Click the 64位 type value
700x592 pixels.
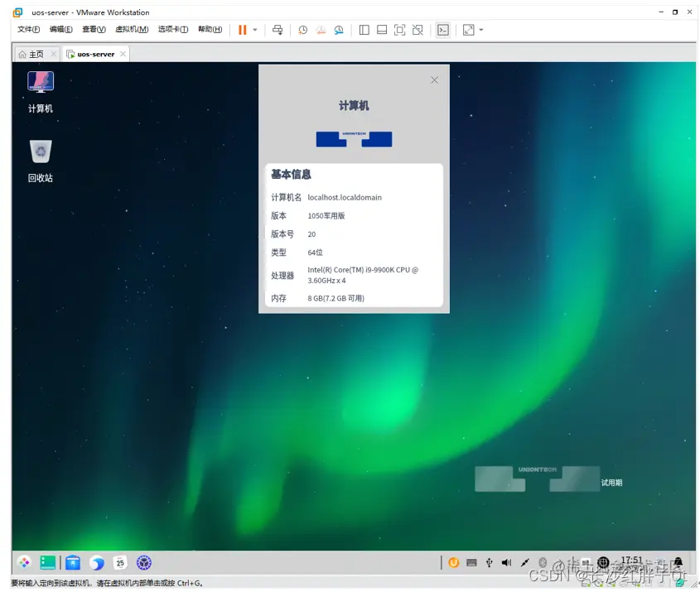tap(315, 252)
